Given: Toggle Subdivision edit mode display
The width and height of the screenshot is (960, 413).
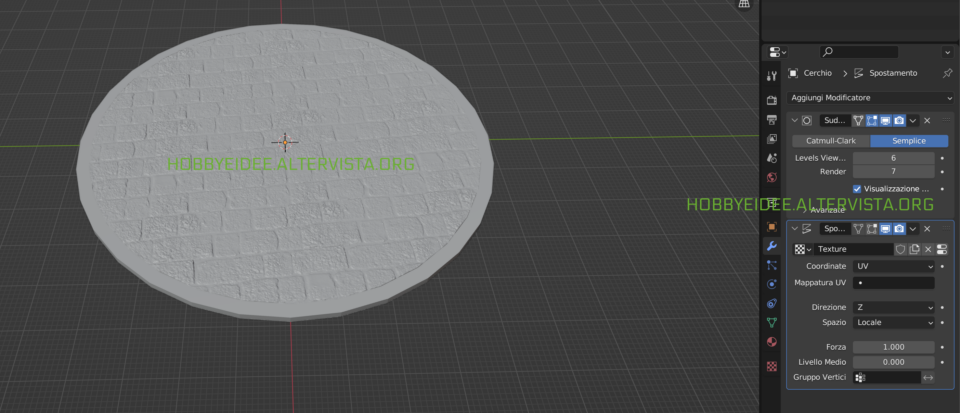Looking at the screenshot, I should 872,121.
